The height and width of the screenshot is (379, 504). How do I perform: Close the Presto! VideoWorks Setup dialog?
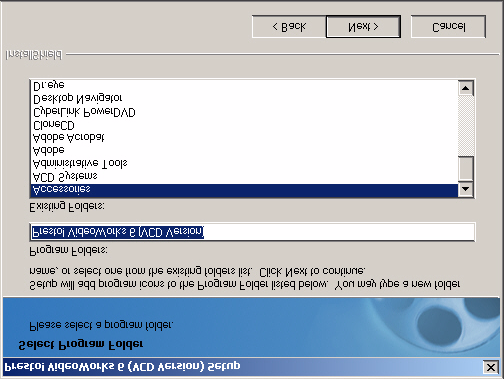coord(491,367)
